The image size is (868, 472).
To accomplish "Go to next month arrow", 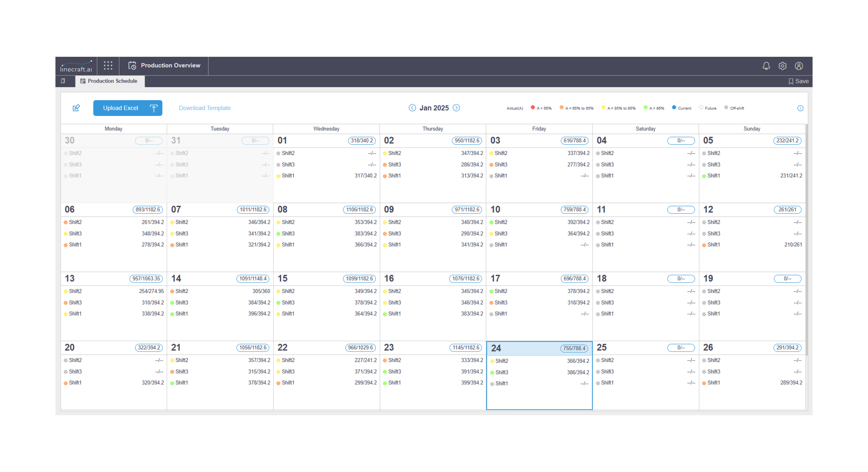I will click(x=456, y=108).
